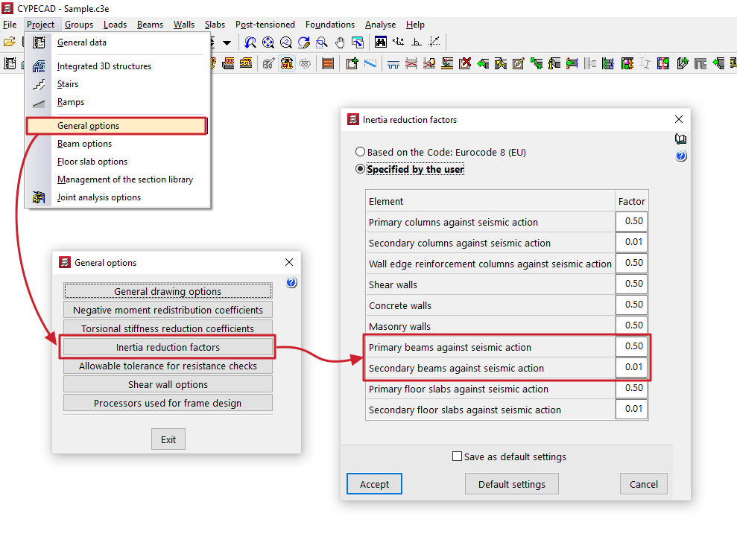737x560 pixels.
Task: Click the Joint analysis options menu icon
Action: pos(39,197)
